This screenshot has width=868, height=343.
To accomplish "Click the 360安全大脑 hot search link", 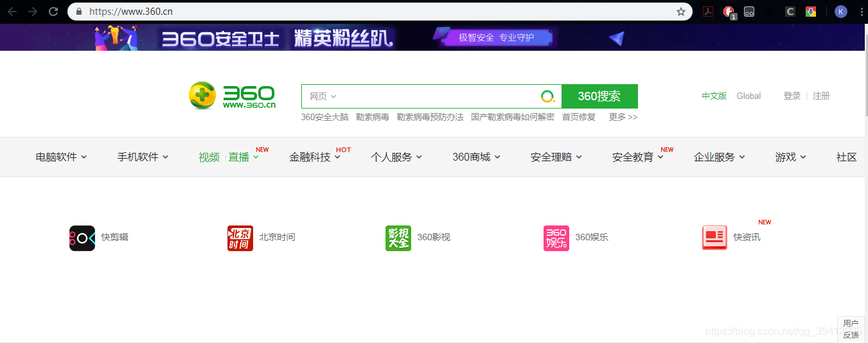I will (324, 117).
